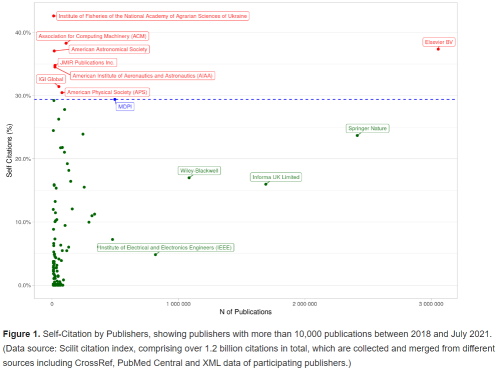This screenshot has height=370, width=500.
Task: Click the Wiley-Blackwell data point
Action: point(189,178)
